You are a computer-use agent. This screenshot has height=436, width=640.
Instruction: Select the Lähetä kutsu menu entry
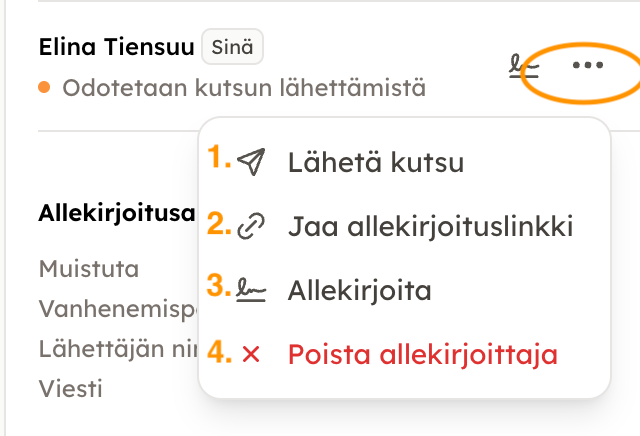pos(375,162)
